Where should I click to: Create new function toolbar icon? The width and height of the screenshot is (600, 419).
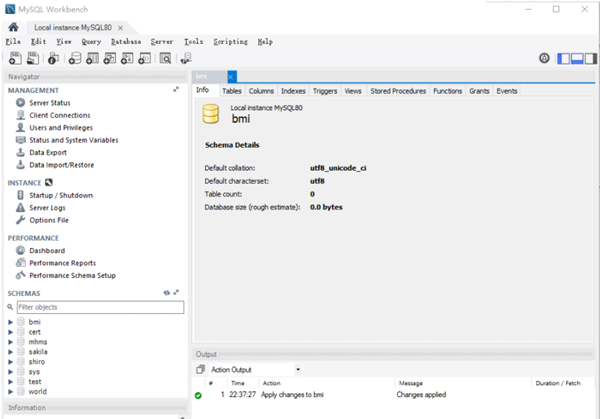tap(144, 58)
